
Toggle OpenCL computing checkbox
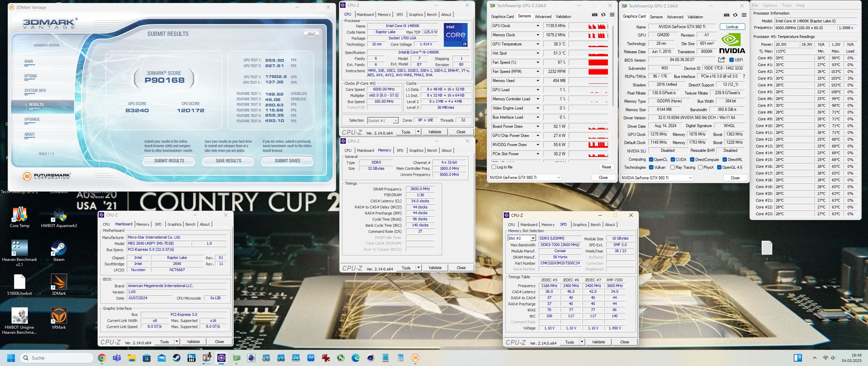pos(651,160)
